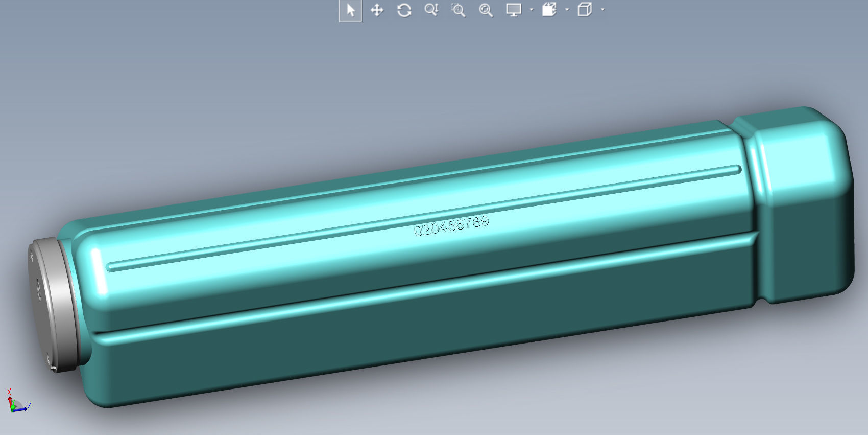Click the XYZ axis triad
The width and height of the screenshot is (868, 435).
point(18,401)
